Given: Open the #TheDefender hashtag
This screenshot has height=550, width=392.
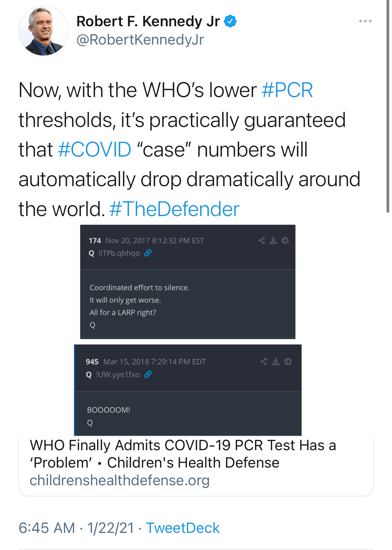Looking at the screenshot, I should click(174, 209).
